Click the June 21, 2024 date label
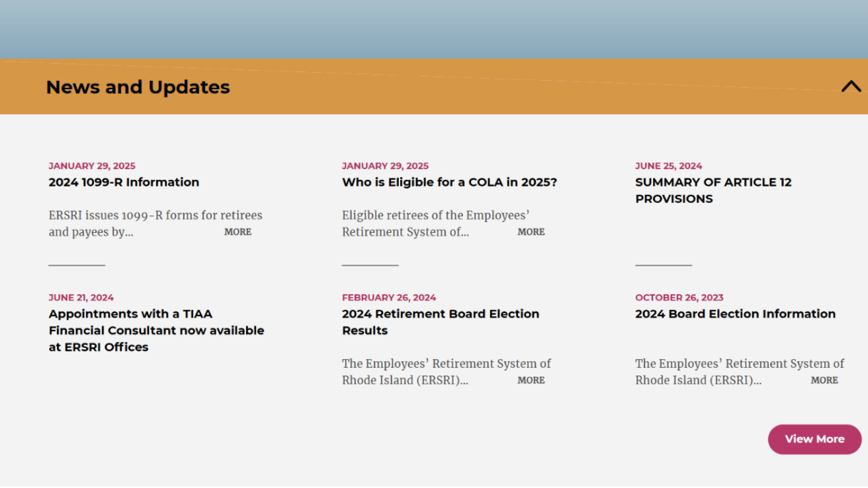Viewport: 868px width, 488px height. (x=81, y=298)
